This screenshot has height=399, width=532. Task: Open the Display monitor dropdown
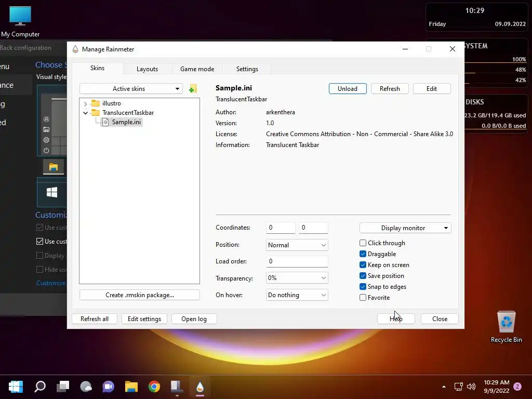click(405, 228)
